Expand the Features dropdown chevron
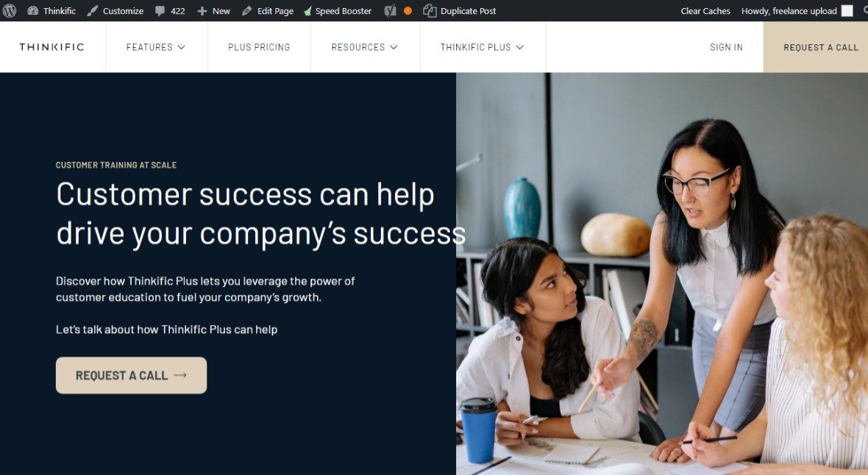The image size is (868, 475). coord(182,47)
